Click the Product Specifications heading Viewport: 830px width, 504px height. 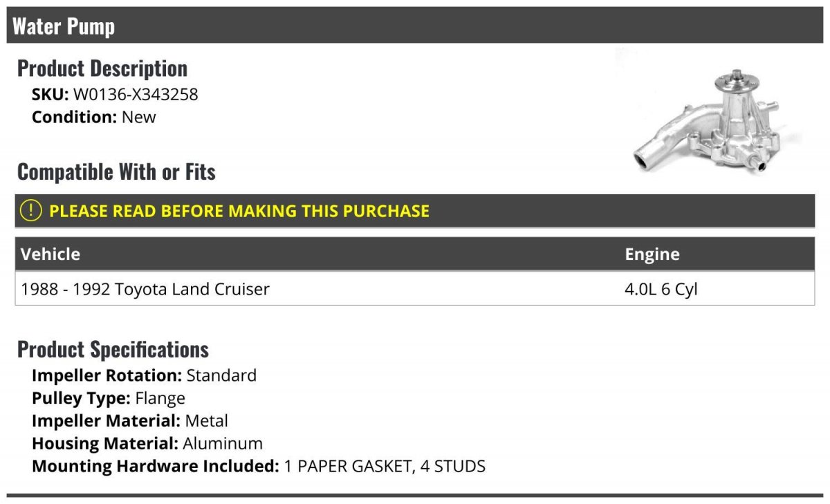point(113,349)
